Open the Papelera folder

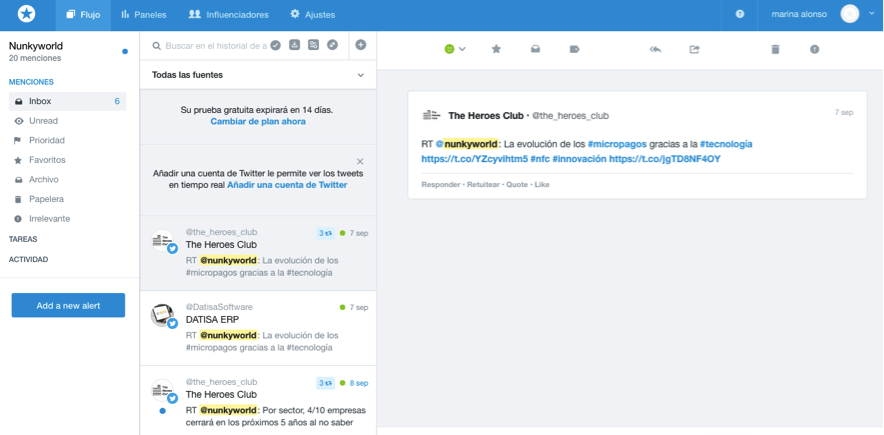pos(46,199)
